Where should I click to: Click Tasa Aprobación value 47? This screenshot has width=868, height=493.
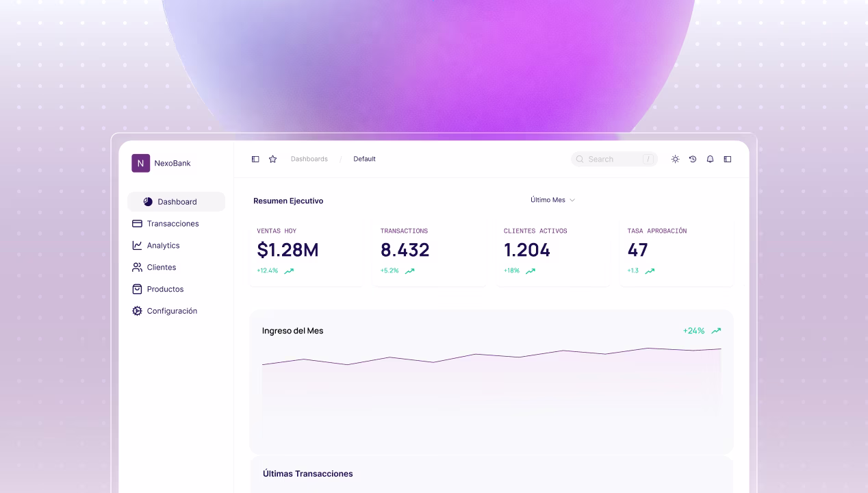coord(637,250)
